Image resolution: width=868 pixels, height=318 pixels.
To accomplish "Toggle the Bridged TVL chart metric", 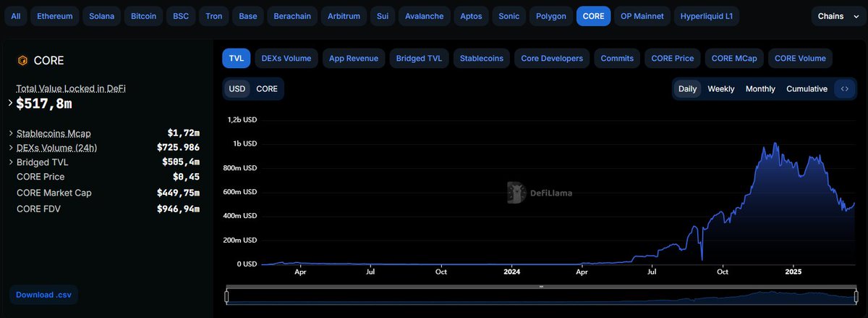I will coord(420,59).
